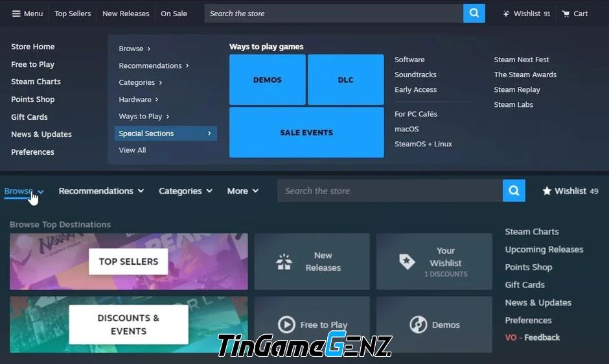609x364 pixels.
Task: Open For PC Cafés link
Action: click(x=416, y=114)
